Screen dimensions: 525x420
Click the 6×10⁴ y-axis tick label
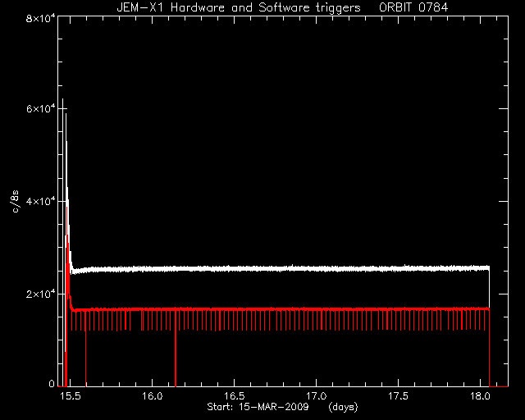pyautogui.click(x=40, y=109)
